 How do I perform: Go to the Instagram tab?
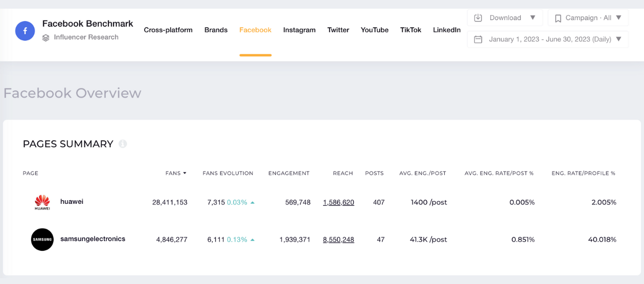(x=300, y=30)
